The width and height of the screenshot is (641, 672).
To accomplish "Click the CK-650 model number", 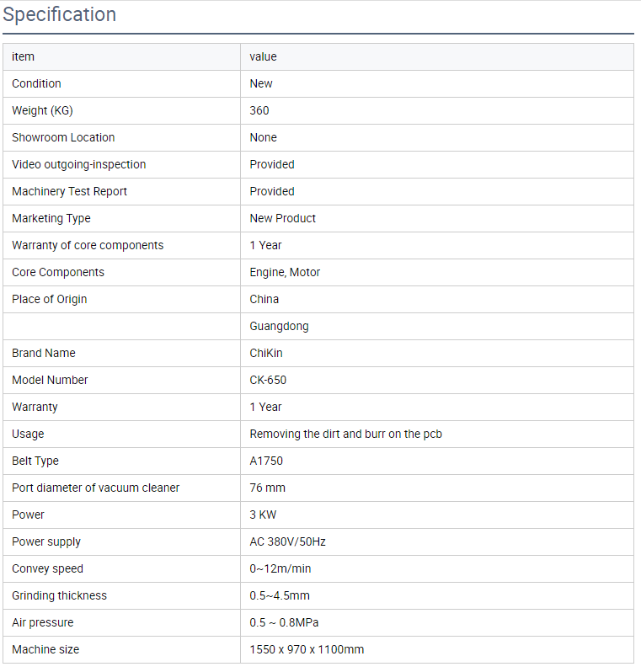I will coord(268,380).
